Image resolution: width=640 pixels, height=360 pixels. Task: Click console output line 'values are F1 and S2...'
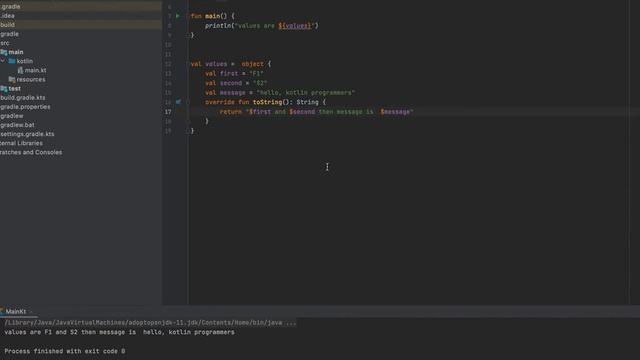(120, 332)
